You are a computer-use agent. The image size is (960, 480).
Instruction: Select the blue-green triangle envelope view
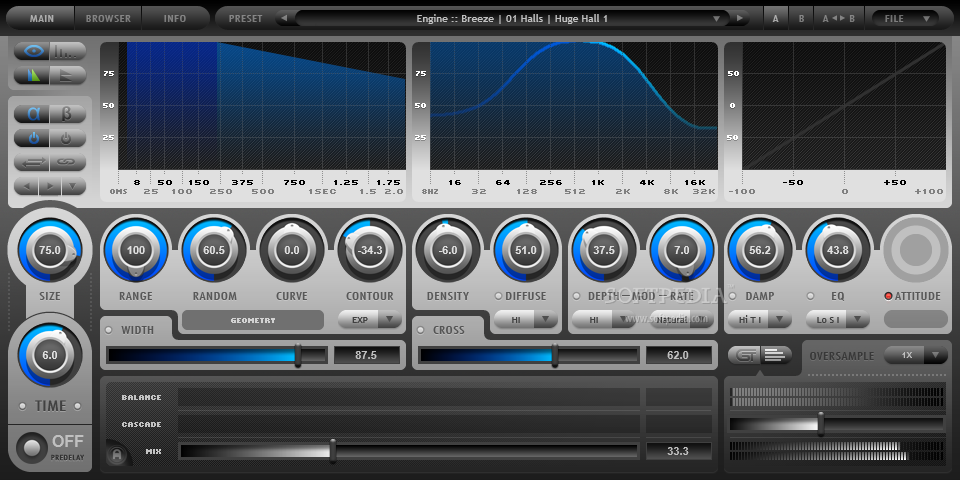[x=32, y=75]
